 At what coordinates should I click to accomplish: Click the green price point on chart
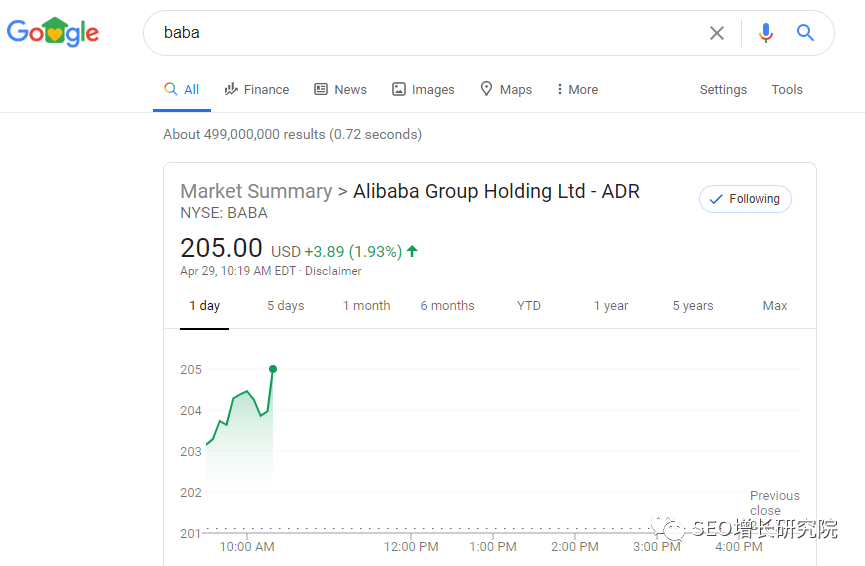[x=273, y=369]
